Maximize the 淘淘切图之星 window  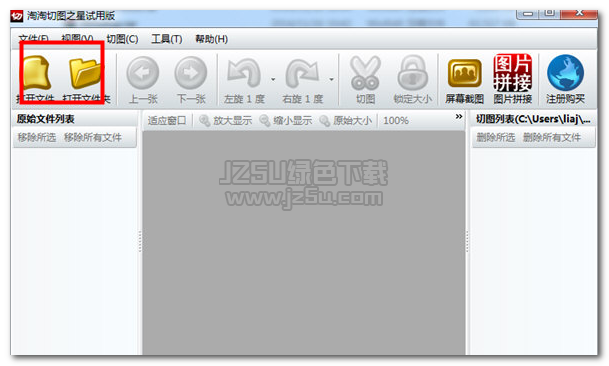[x=550, y=14]
